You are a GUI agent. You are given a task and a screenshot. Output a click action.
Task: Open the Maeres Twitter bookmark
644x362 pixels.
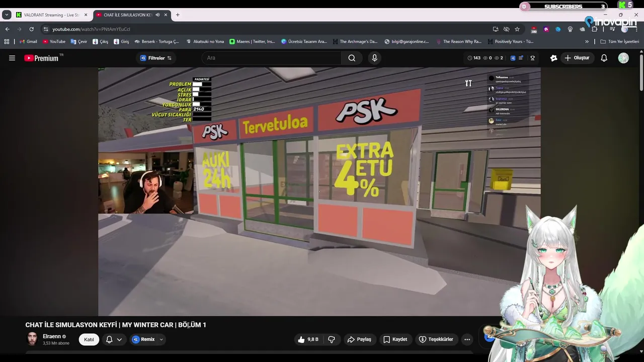(x=252, y=42)
